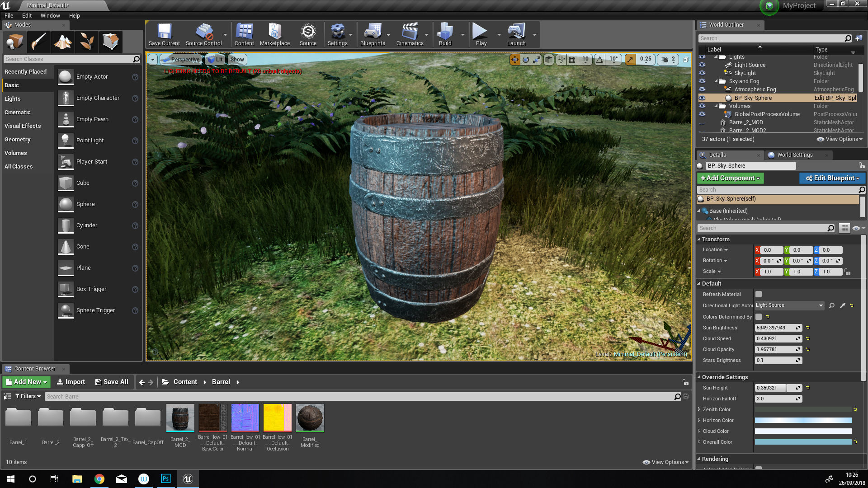
Task: Maximize or restore the viewport
Action: (686, 60)
